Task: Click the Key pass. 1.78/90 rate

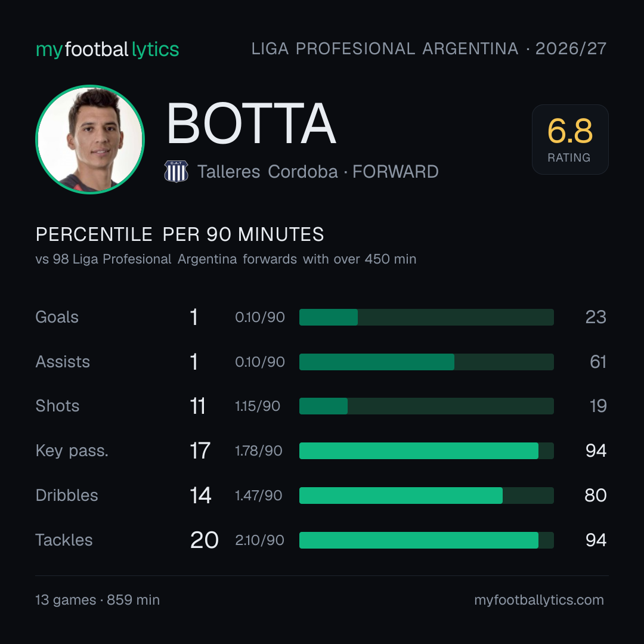Action: pyautogui.click(x=259, y=451)
